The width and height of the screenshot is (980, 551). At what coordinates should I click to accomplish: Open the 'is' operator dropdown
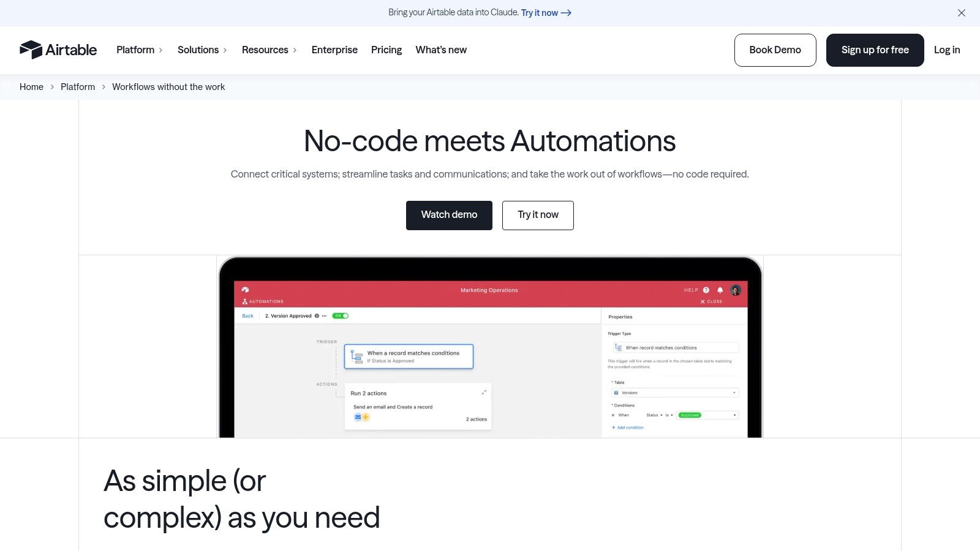pos(669,415)
